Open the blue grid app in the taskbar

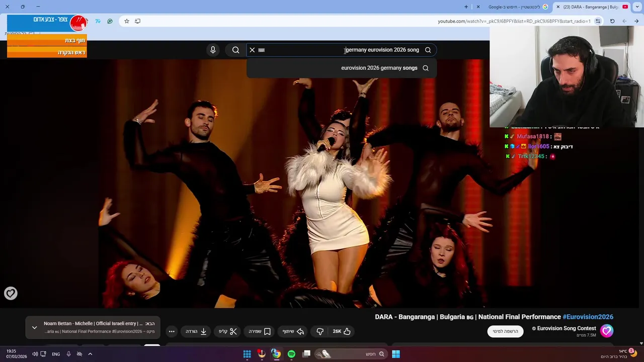(247, 354)
